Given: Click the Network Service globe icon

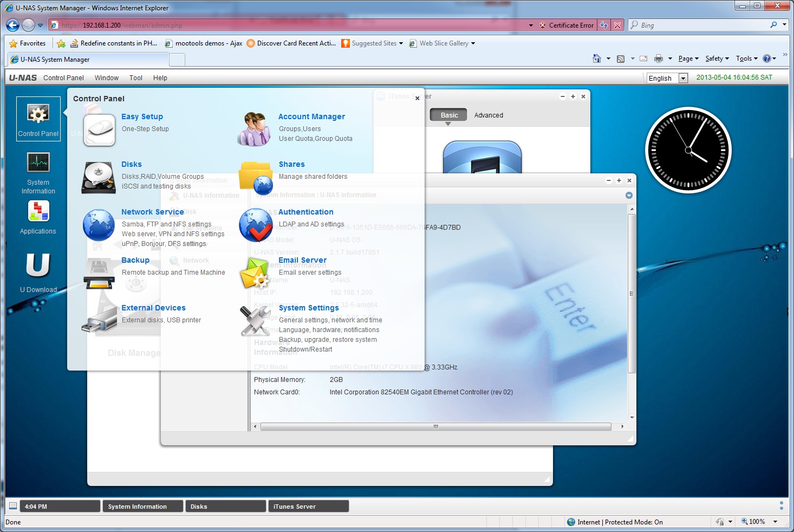Looking at the screenshot, I should pos(99,225).
